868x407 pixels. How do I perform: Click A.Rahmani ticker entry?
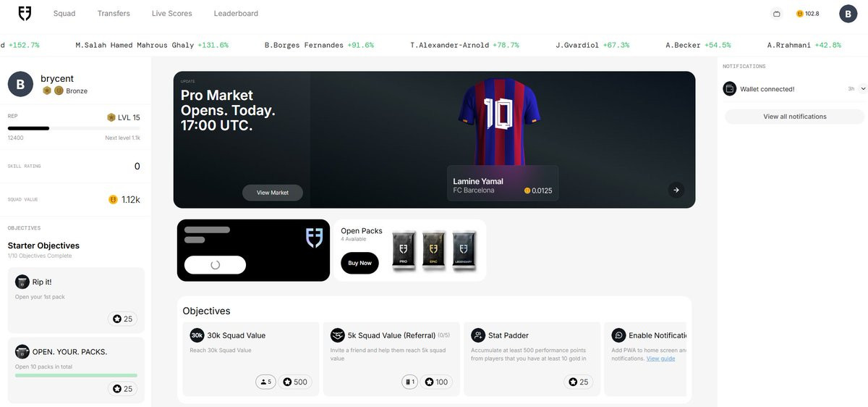[804, 45]
